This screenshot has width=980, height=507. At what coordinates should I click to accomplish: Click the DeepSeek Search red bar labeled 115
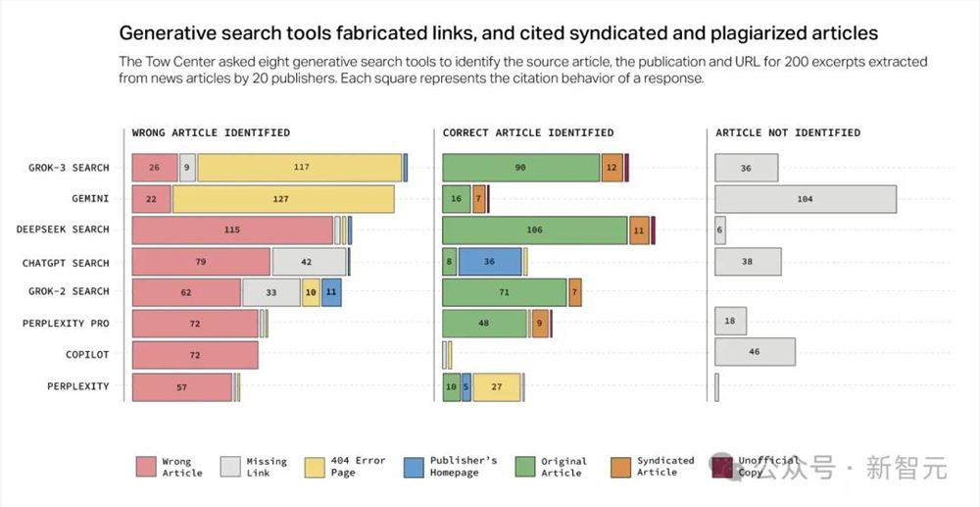pos(232,229)
